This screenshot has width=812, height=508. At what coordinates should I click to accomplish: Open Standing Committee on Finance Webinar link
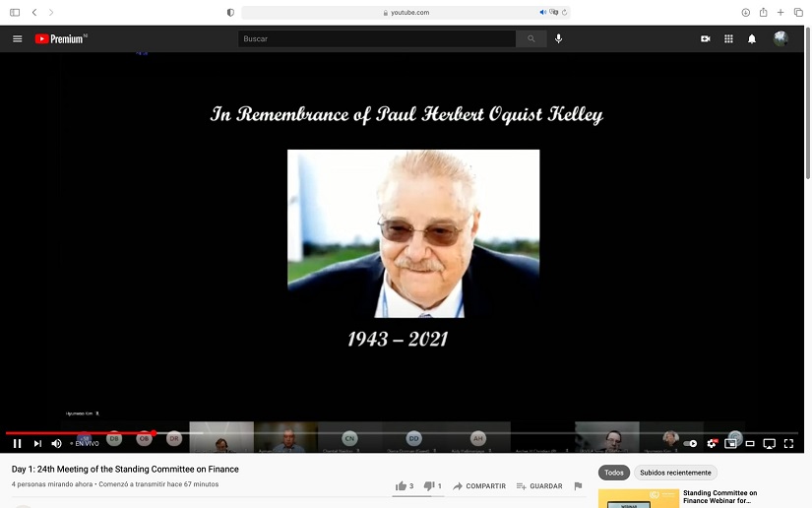[719, 496]
